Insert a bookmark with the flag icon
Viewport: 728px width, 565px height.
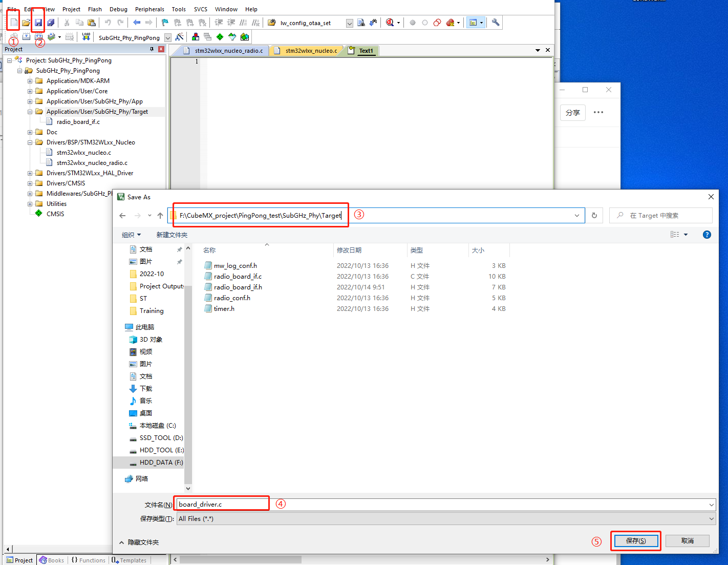[165, 23]
